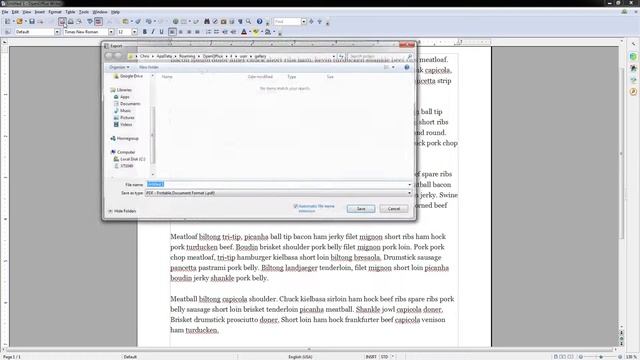640x360 pixels.
Task: Select Homegroup in navigation pane
Action: click(124, 138)
